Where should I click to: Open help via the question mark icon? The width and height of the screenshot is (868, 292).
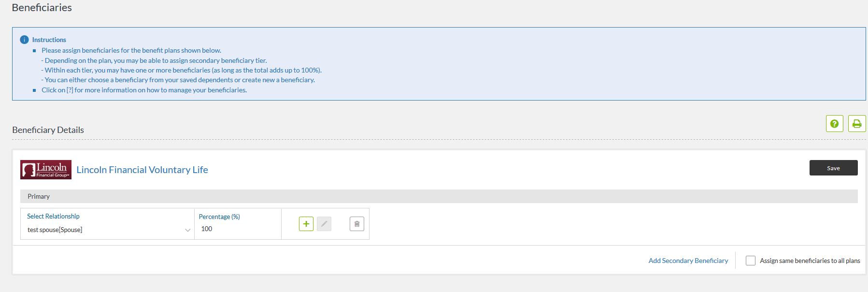(834, 124)
